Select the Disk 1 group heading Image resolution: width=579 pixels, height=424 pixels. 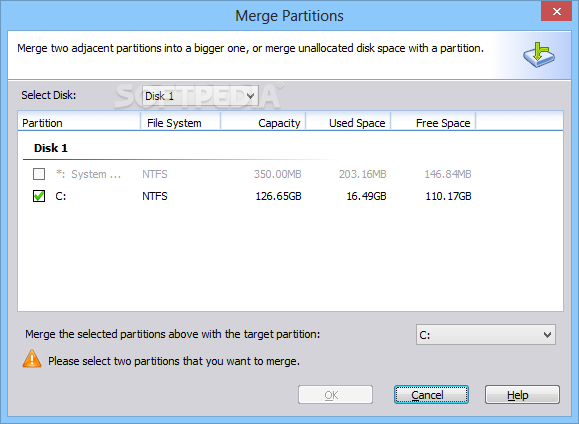pyautogui.click(x=51, y=148)
